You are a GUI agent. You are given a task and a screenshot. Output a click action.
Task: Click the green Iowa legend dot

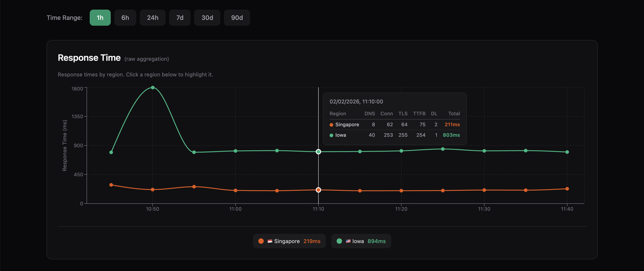click(x=339, y=241)
